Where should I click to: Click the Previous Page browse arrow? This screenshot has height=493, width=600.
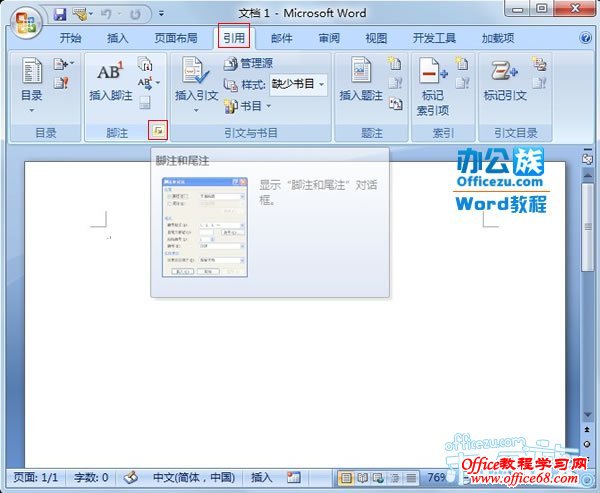[x=587, y=429]
